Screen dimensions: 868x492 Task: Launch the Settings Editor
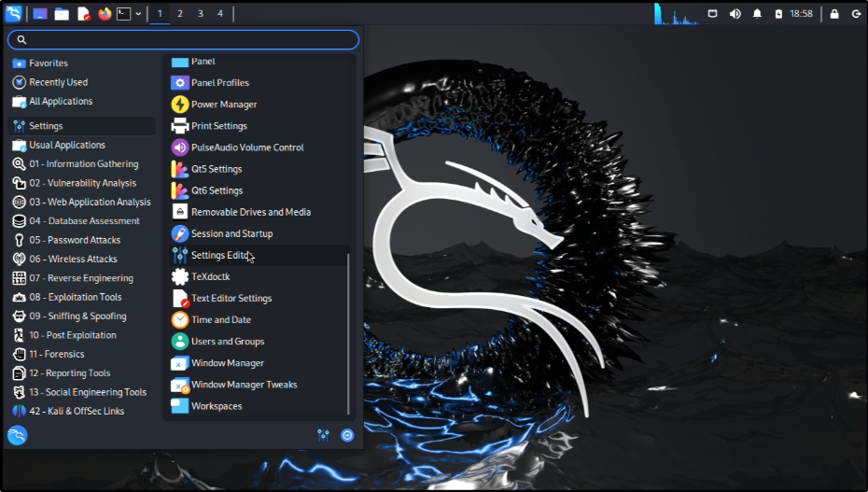point(259,255)
